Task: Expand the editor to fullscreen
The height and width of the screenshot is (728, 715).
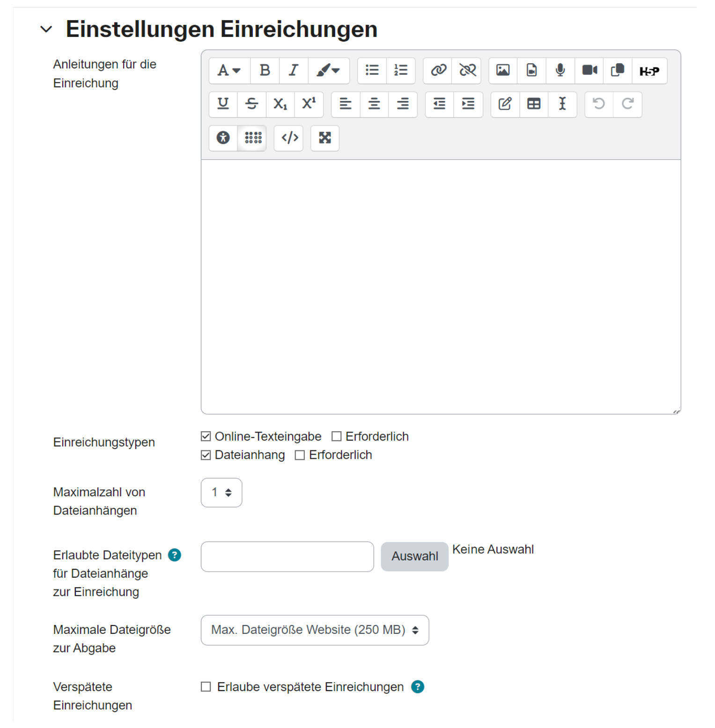Action: pos(325,138)
